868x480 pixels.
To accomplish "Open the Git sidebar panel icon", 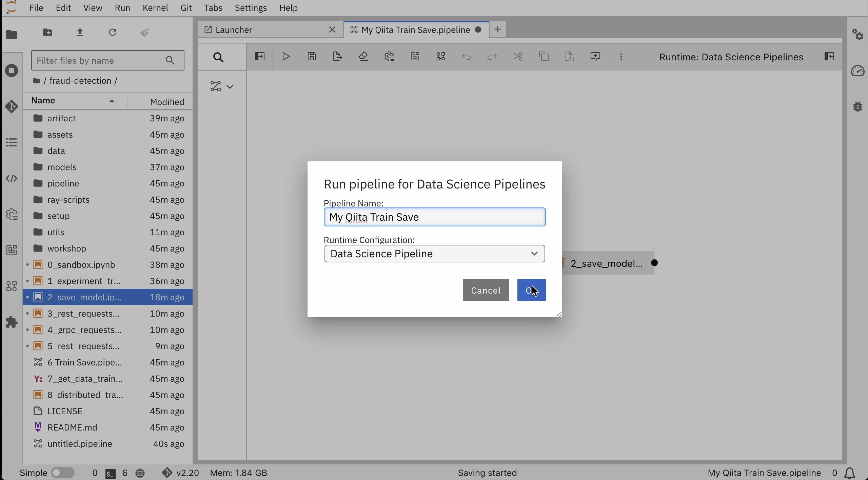I will (12, 107).
